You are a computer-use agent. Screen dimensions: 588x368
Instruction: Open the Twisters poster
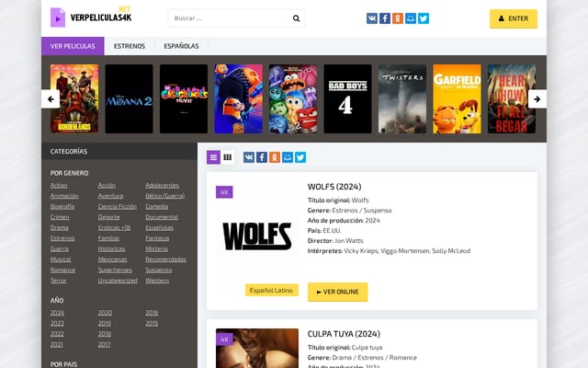402,98
